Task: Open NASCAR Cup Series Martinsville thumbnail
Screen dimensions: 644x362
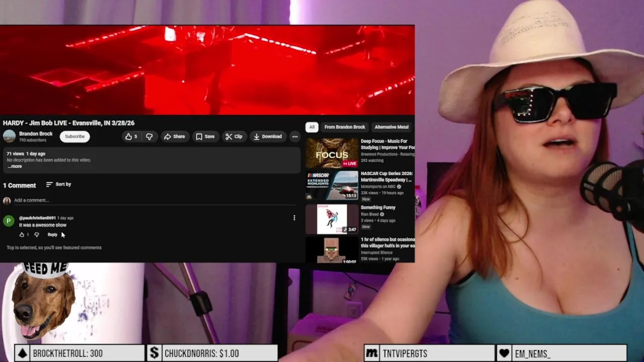Action: click(x=332, y=185)
